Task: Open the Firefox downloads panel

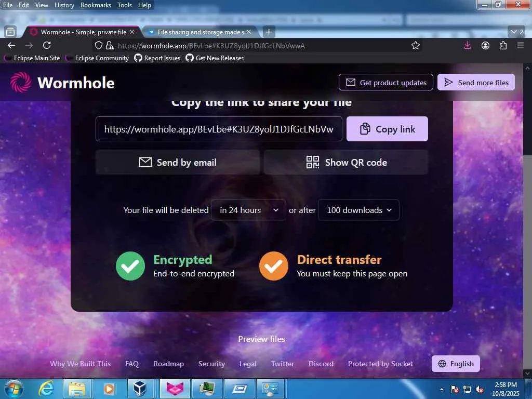Action: [467, 45]
